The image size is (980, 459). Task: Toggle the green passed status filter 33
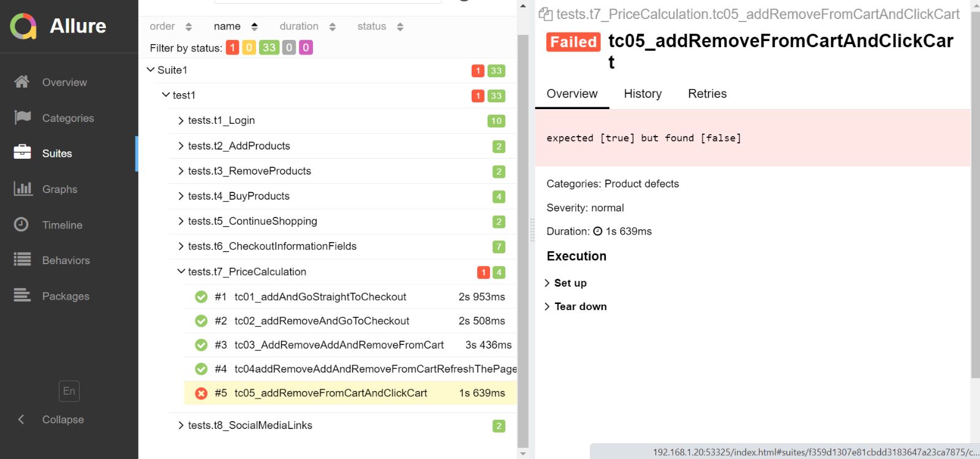point(269,48)
